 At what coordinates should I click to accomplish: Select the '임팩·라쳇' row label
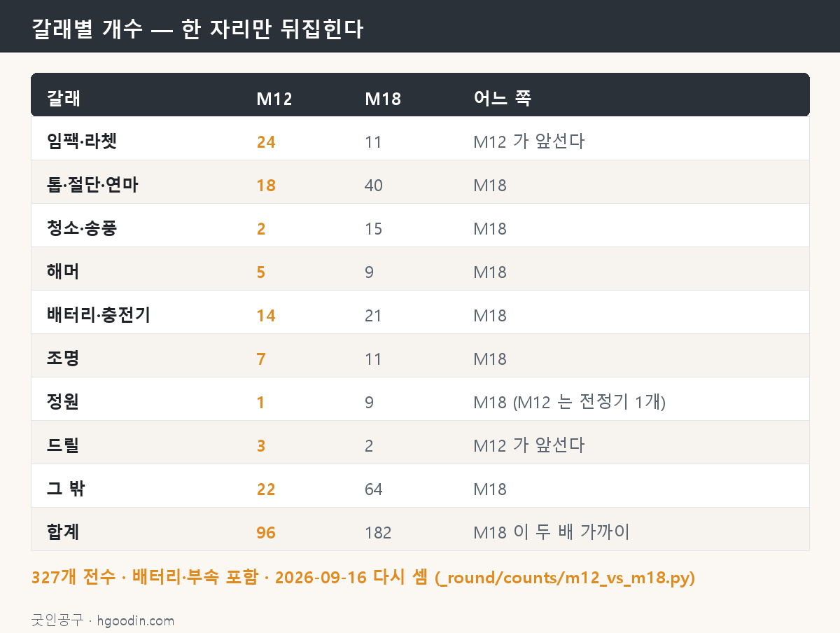82,141
